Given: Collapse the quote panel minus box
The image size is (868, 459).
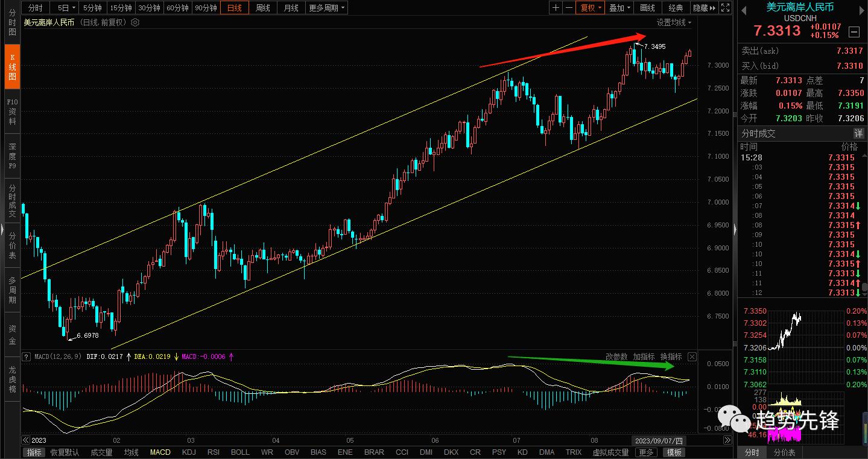Looking at the screenshot, I should click(854, 32).
